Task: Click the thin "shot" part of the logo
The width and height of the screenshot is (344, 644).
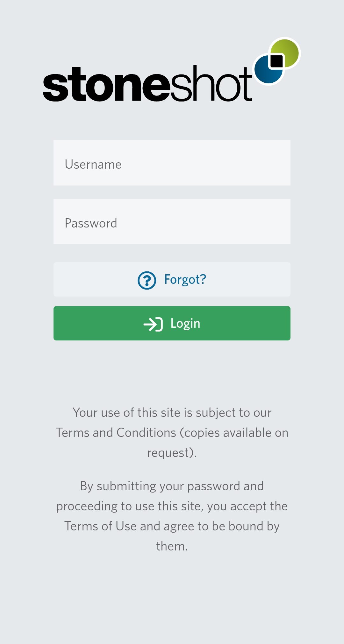Action: (x=211, y=84)
